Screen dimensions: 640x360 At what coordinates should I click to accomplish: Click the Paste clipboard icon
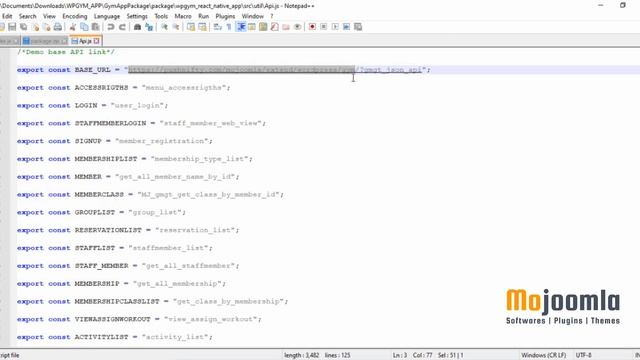pos(96,27)
